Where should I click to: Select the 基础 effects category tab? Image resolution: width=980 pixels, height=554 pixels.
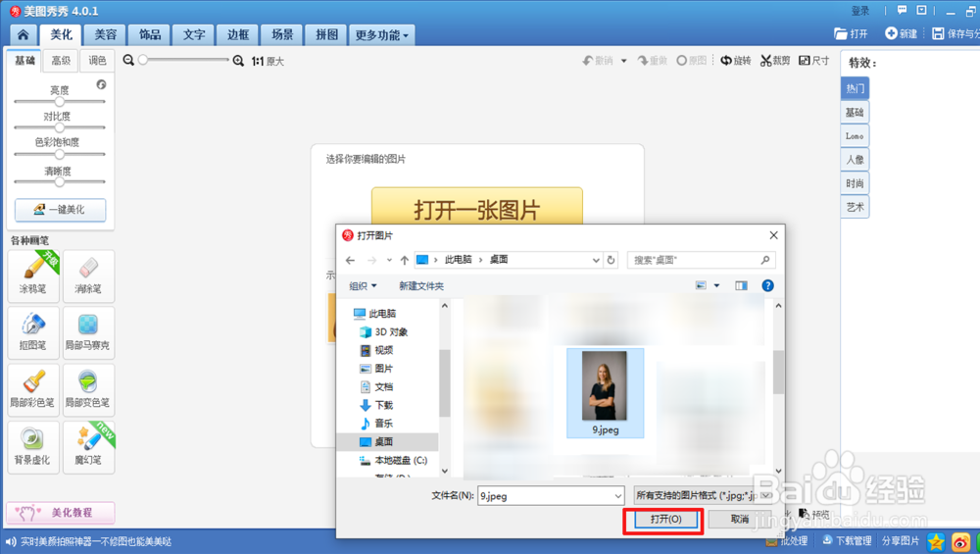(855, 113)
